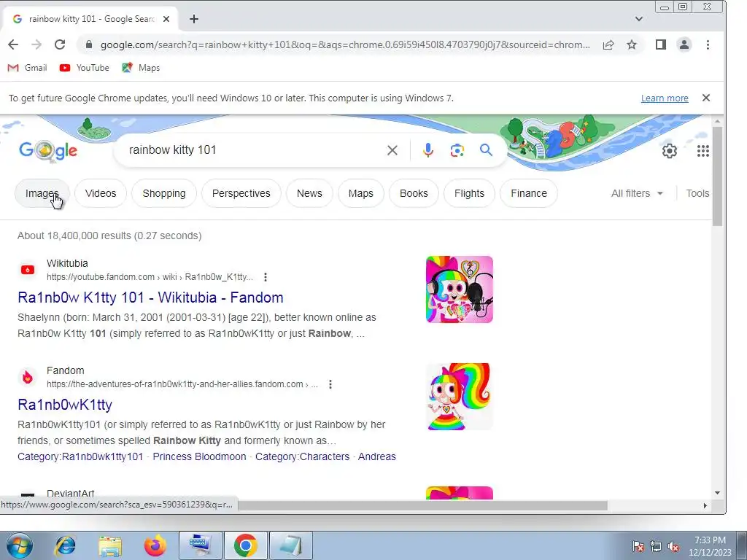Reload the page with the refresh icon
The image size is (747, 560).
click(60, 44)
